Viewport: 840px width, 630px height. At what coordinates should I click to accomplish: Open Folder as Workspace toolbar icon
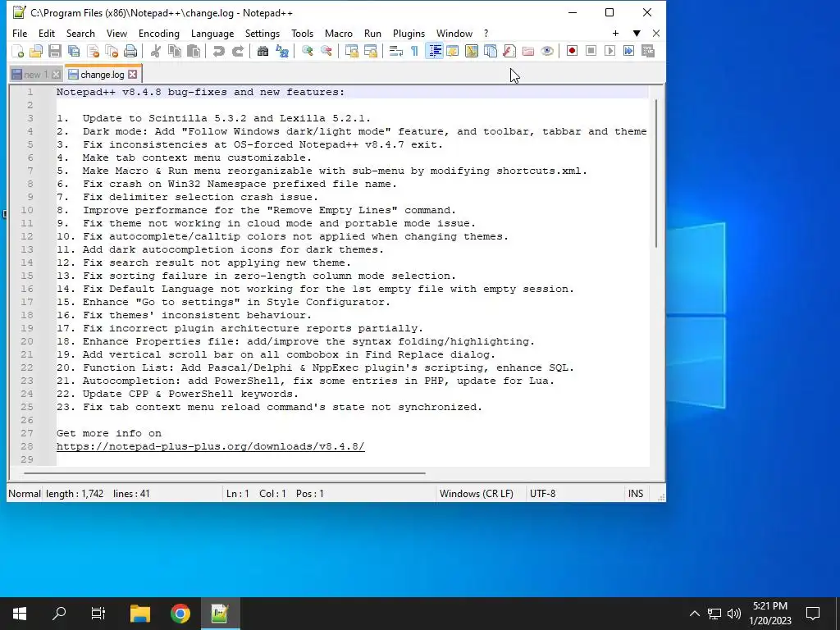[x=528, y=51]
